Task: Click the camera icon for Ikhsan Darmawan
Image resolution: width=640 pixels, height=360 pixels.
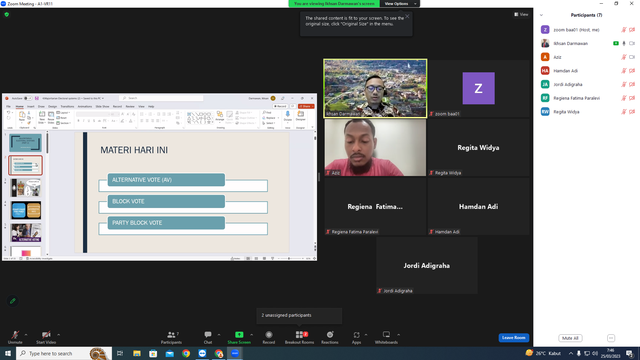Action: 632,43
